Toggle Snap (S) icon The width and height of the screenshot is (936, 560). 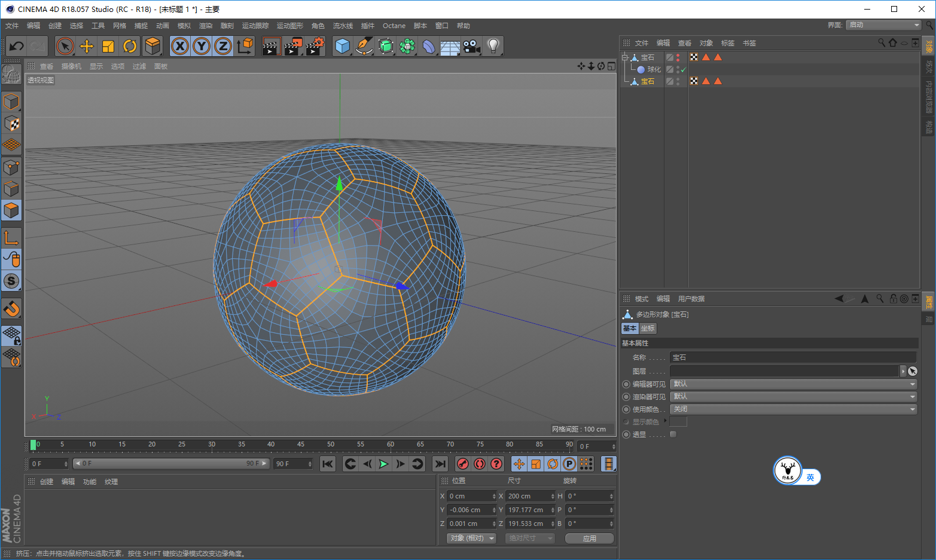(x=11, y=281)
